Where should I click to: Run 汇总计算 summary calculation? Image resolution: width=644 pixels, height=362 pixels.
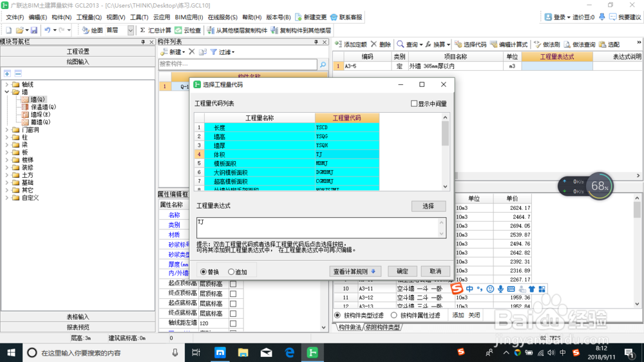pyautogui.click(x=156, y=30)
